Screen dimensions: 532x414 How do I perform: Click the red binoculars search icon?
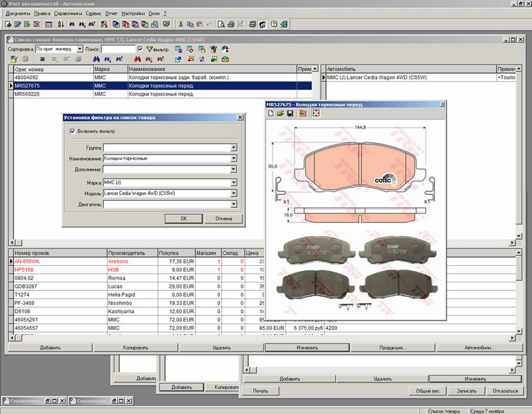pos(138,59)
